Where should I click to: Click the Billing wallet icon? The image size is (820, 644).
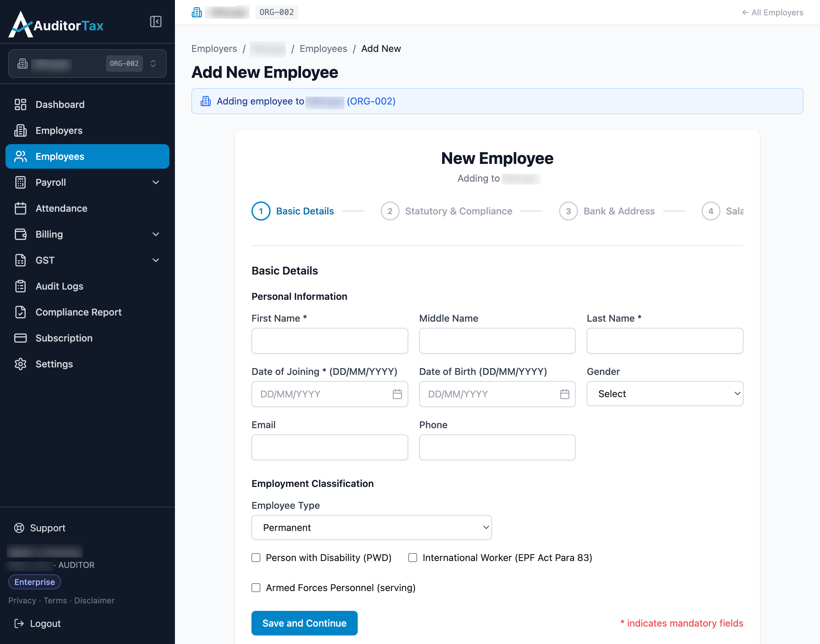(20, 234)
